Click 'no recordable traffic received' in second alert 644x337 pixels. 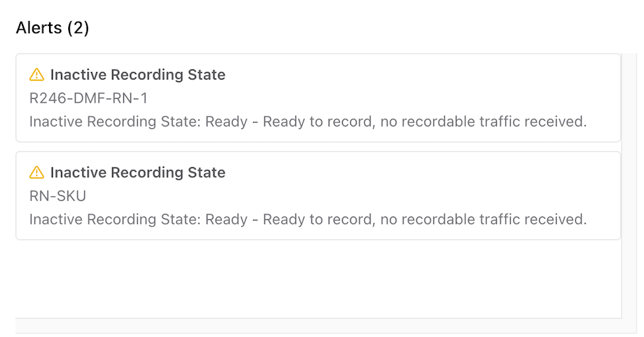484,219
